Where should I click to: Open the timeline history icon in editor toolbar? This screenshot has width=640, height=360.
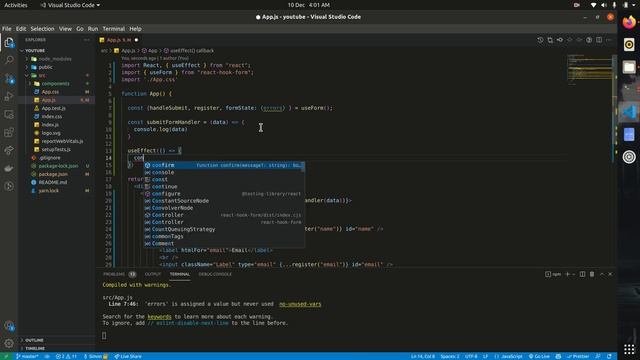pyautogui.click(x=540, y=40)
